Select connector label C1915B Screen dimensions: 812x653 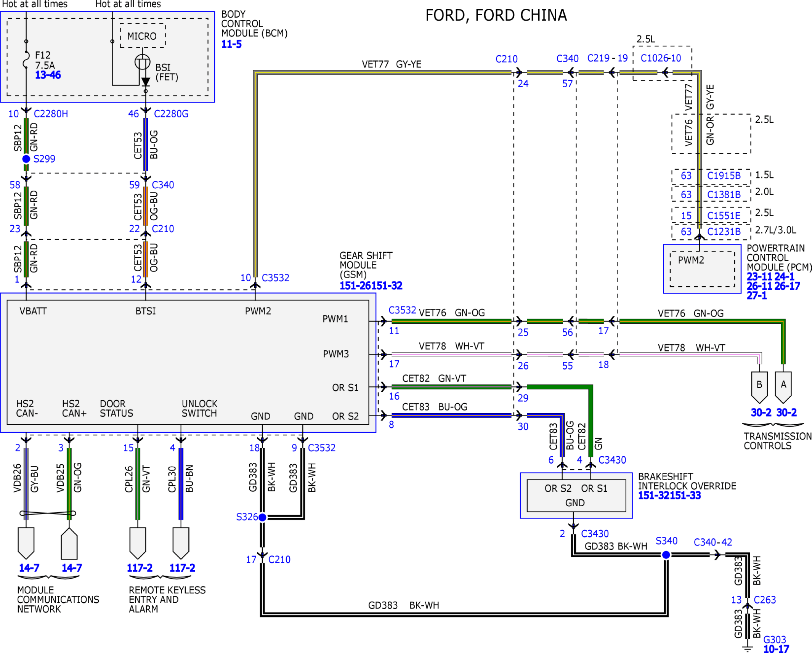click(x=724, y=175)
